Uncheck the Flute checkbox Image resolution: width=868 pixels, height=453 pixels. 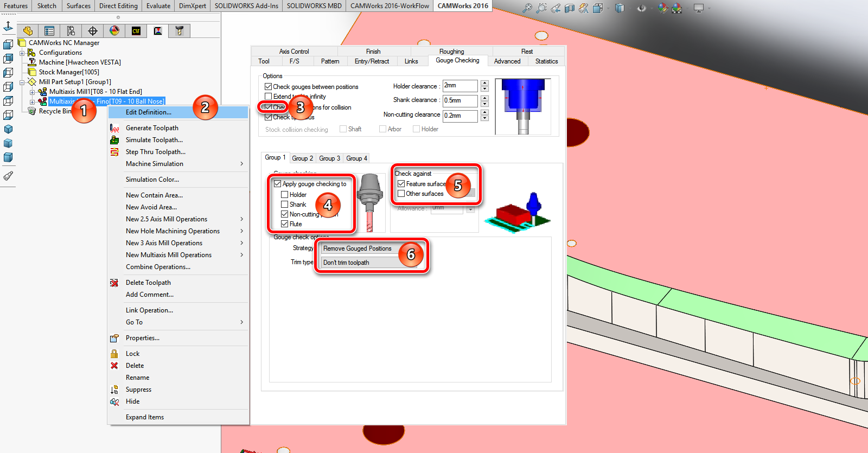284,224
